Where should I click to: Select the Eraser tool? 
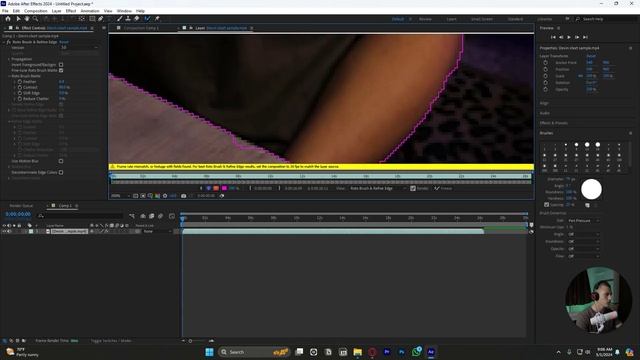pyautogui.click(x=137, y=19)
